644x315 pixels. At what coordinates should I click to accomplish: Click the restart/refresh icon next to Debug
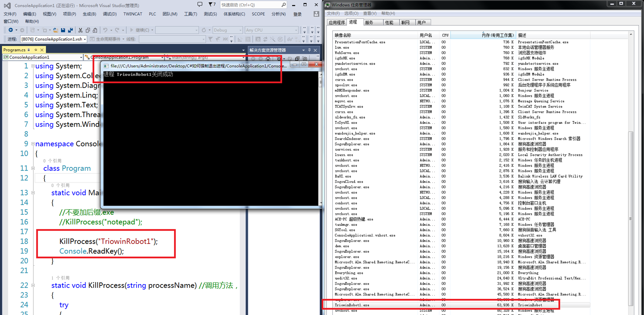coord(204,30)
